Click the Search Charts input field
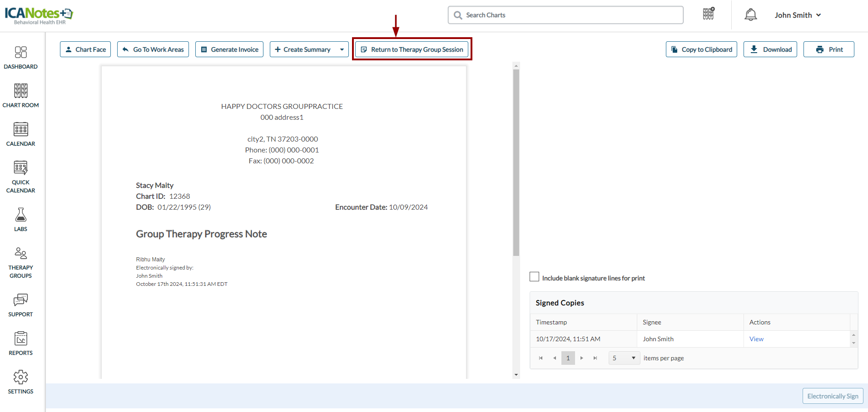This screenshot has width=868, height=412. coord(565,15)
